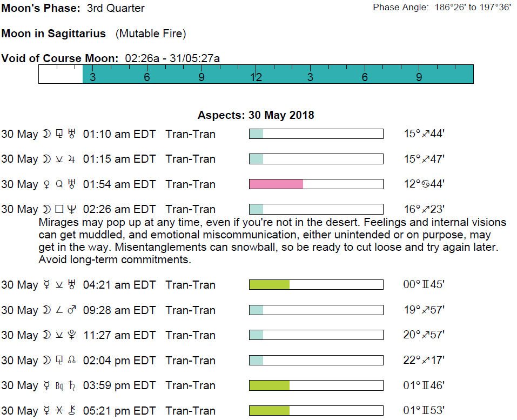This screenshot has width=517, height=420.
Task: Pick the Mercury glyph in the 04:21 am row
Action: point(47,285)
